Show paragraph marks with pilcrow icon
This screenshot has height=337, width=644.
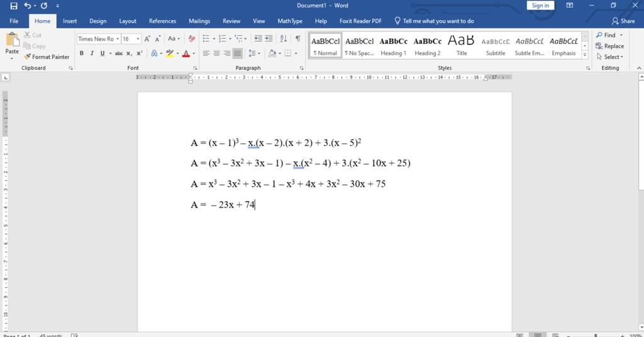pyautogui.click(x=297, y=38)
